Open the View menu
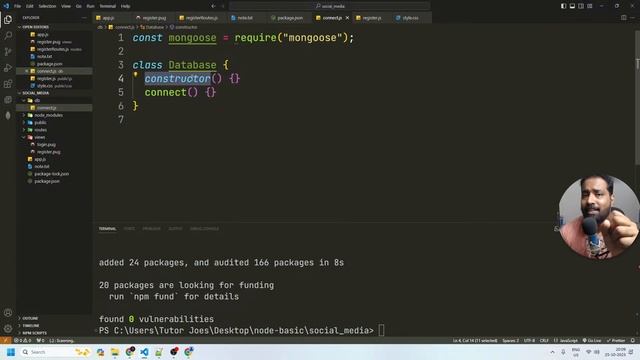Image resolution: width=640 pixels, height=360 pixels. pyautogui.click(x=66, y=6)
